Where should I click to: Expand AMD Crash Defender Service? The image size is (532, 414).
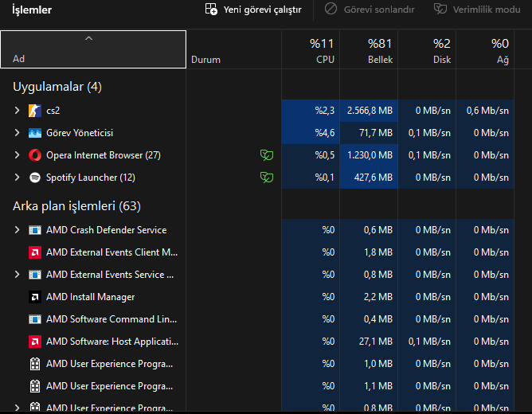tap(17, 230)
